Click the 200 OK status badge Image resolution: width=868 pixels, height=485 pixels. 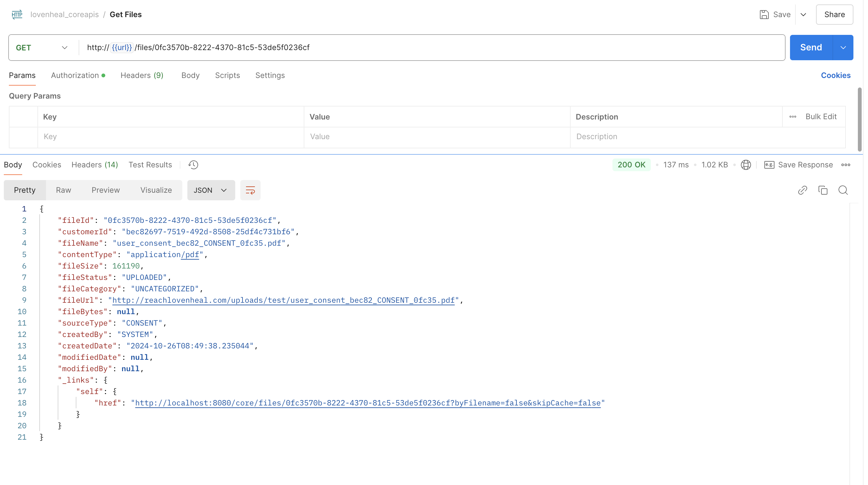631,165
